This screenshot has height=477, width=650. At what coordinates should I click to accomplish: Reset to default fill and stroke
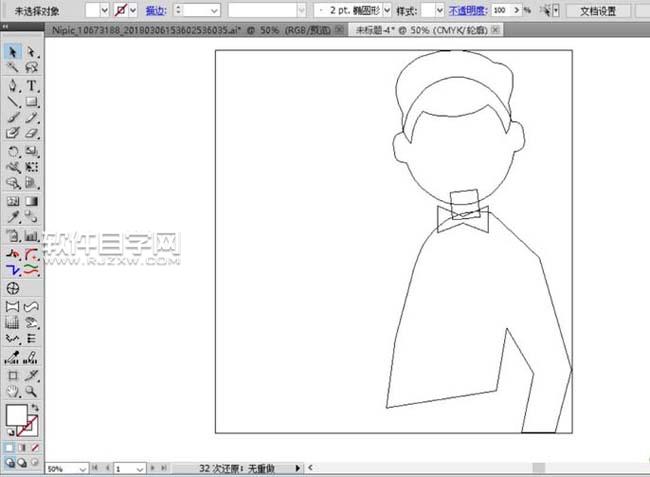(x=10, y=433)
